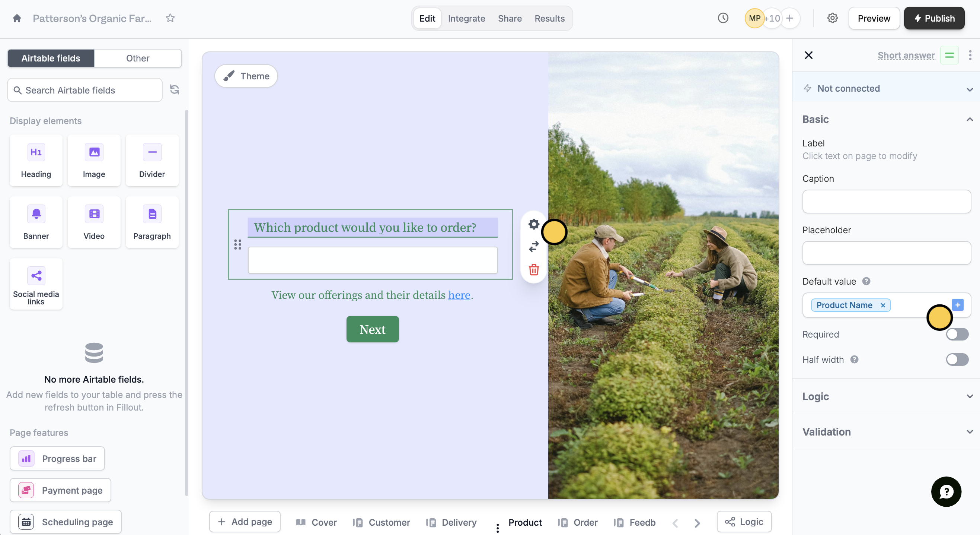Add variable to Default value

[958, 305]
